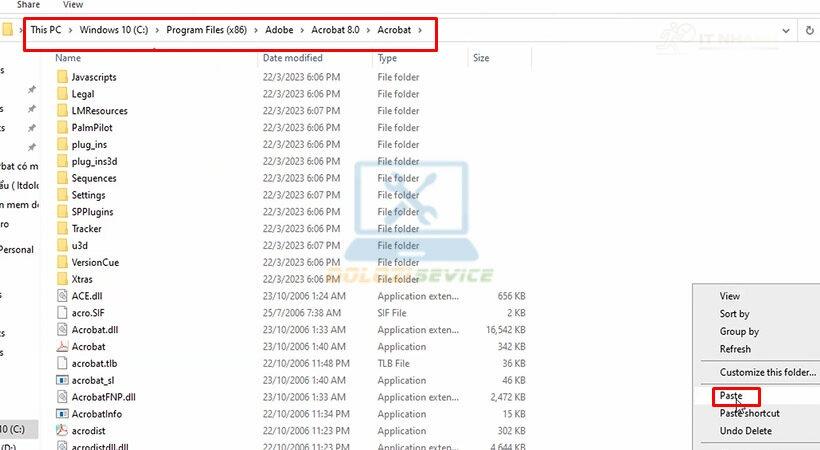Image resolution: width=820 pixels, height=450 pixels.
Task: Click the PalmPilot folder icon
Action: [x=62, y=127]
